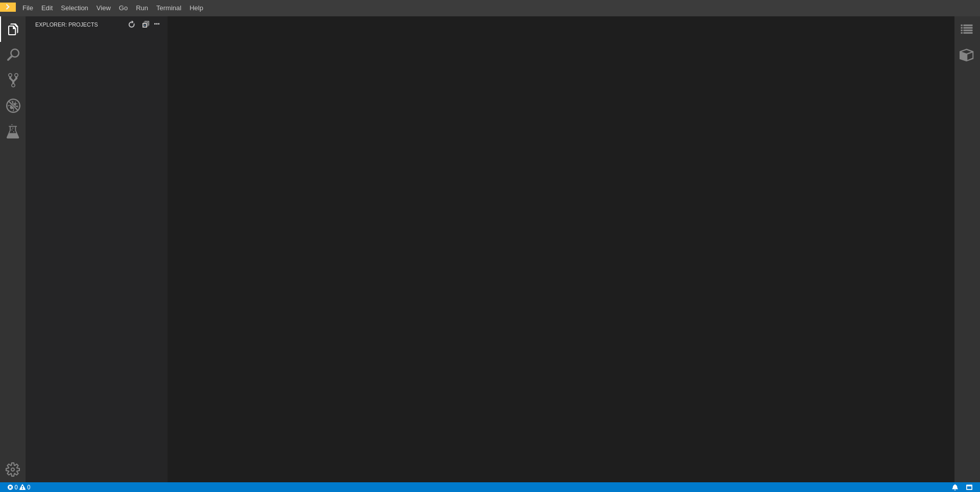Open the File menu

[x=28, y=8]
